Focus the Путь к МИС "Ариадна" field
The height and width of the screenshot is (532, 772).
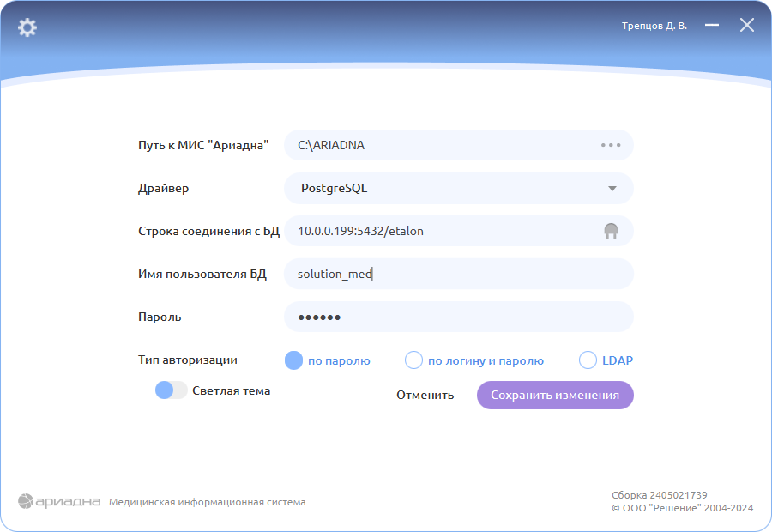pyautogui.click(x=458, y=145)
